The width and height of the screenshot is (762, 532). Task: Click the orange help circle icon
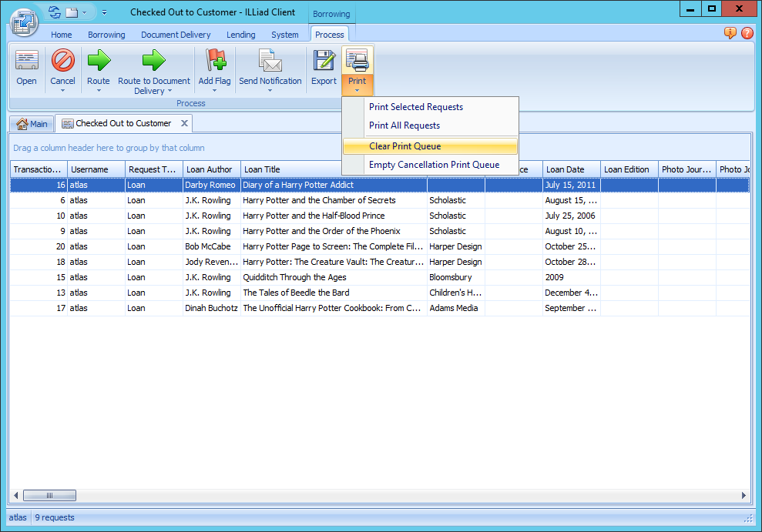[x=746, y=33]
